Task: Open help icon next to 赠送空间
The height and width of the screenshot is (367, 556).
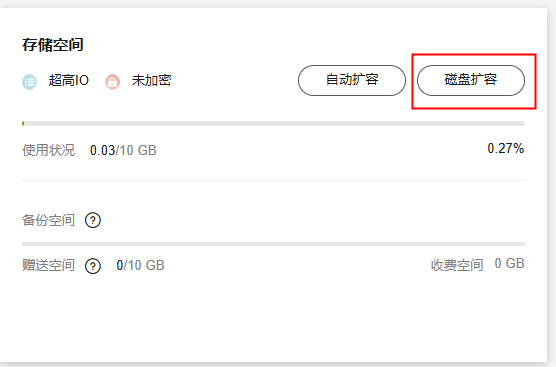Action: pyautogui.click(x=93, y=266)
